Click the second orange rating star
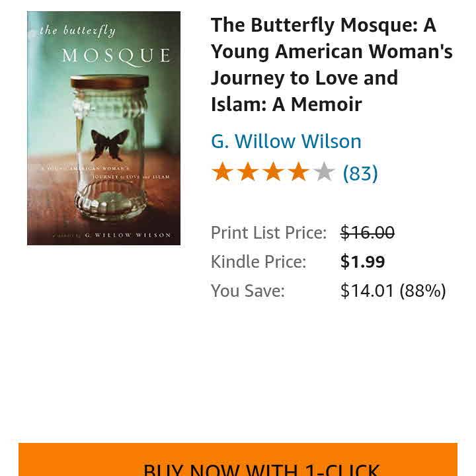The image size is (476, 476). (x=248, y=173)
